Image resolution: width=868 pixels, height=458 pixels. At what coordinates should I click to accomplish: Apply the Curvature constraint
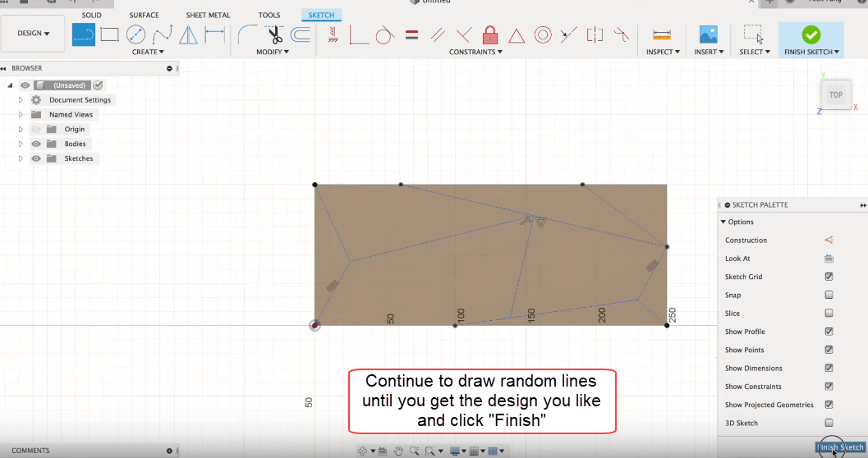click(621, 34)
